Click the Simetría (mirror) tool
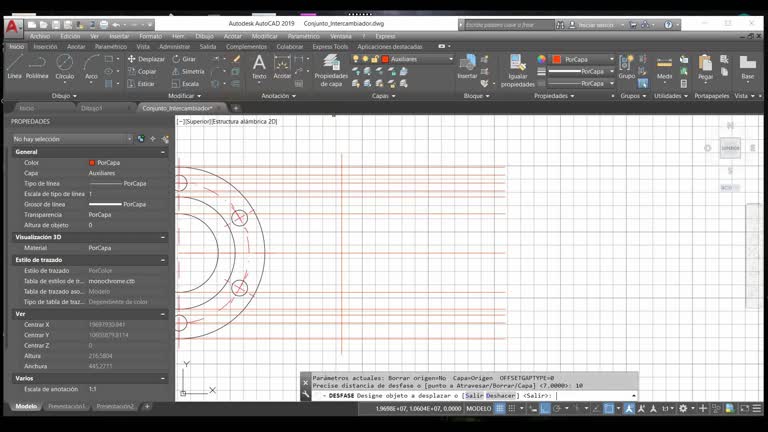 tap(188, 72)
